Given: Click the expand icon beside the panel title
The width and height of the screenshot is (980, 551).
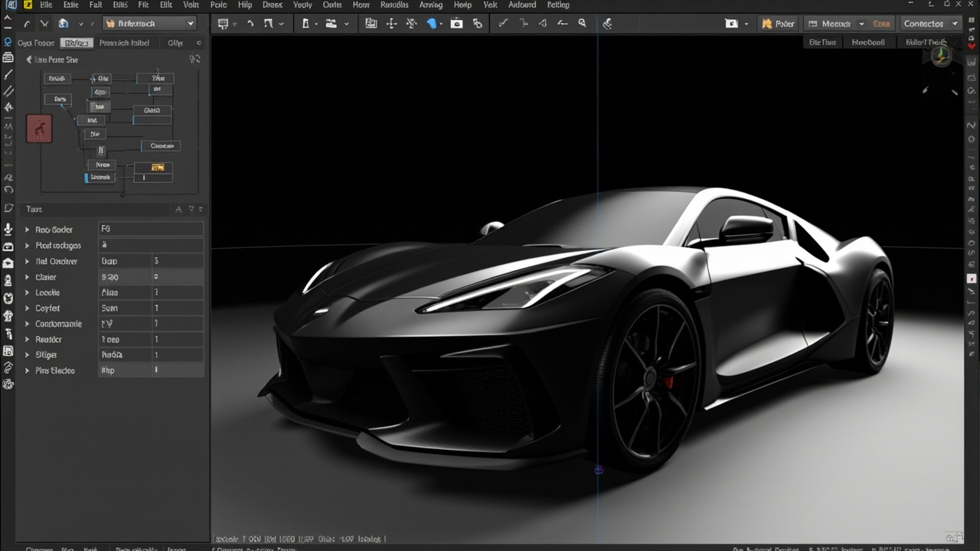Looking at the screenshot, I should point(195,60).
